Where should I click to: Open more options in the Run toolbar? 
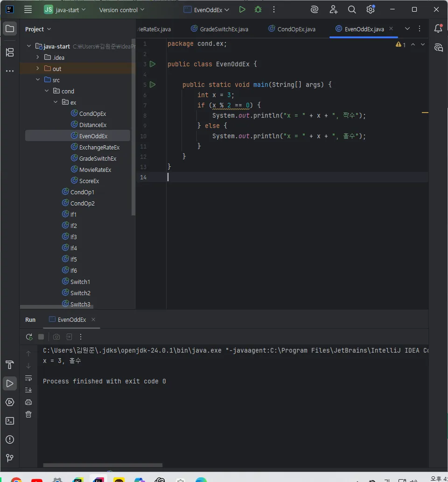(81, 337)
